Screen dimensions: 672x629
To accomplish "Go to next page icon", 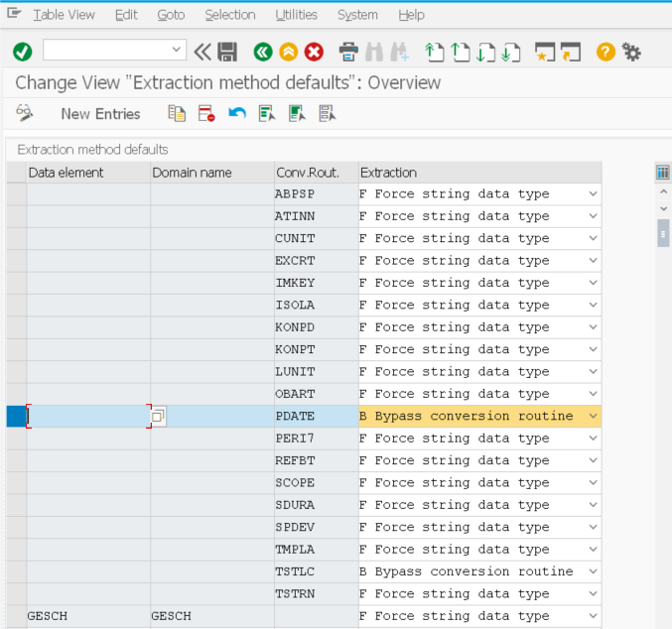I will coord(486,53).
